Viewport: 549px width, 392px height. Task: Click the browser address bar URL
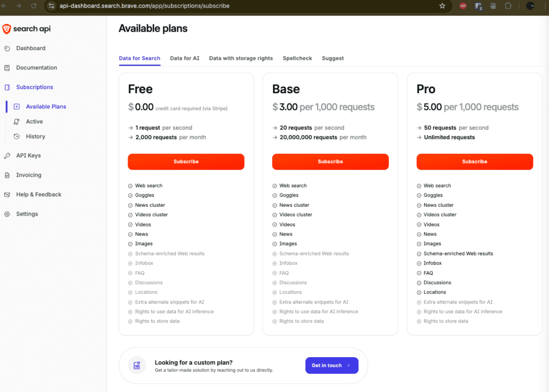click(x=144, y=6)
